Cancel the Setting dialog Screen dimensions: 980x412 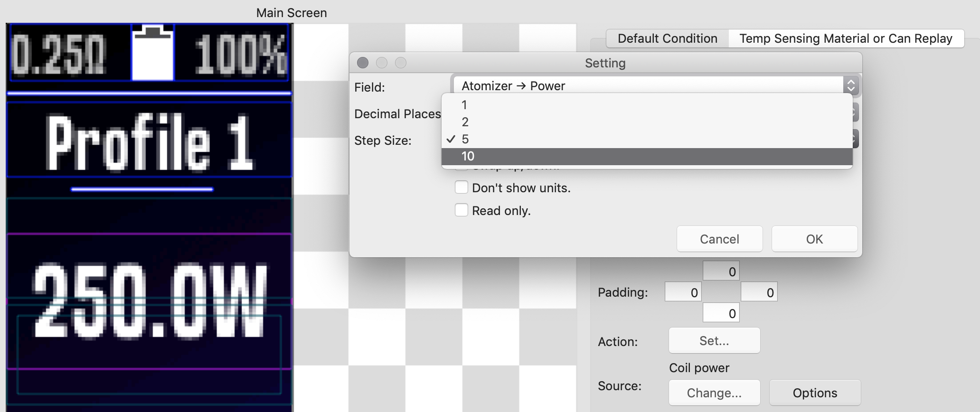point(719,239)
